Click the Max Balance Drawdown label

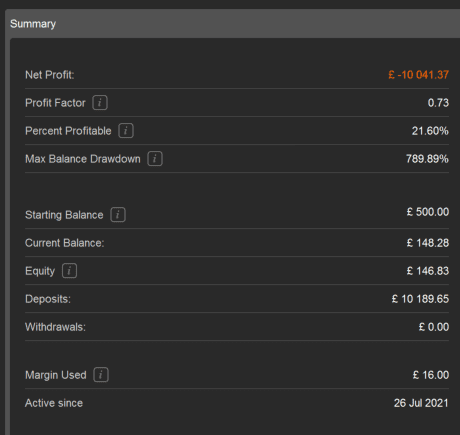tap(83, 159)
